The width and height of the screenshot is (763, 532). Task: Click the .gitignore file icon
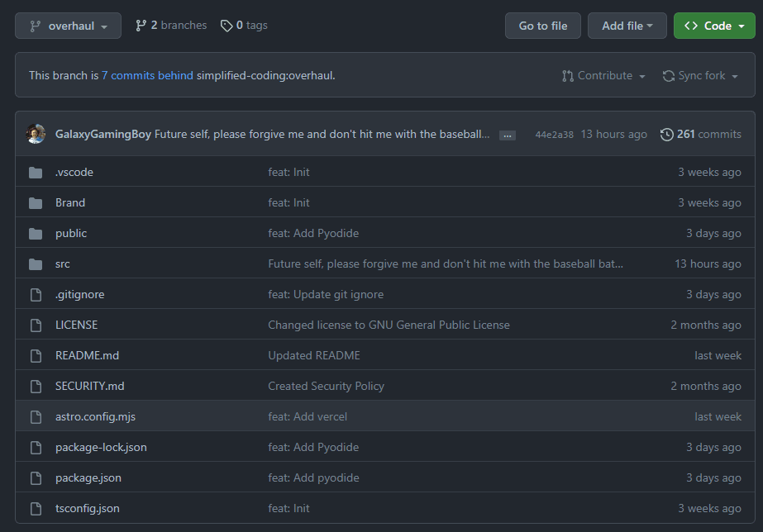(x=36, y=295)
